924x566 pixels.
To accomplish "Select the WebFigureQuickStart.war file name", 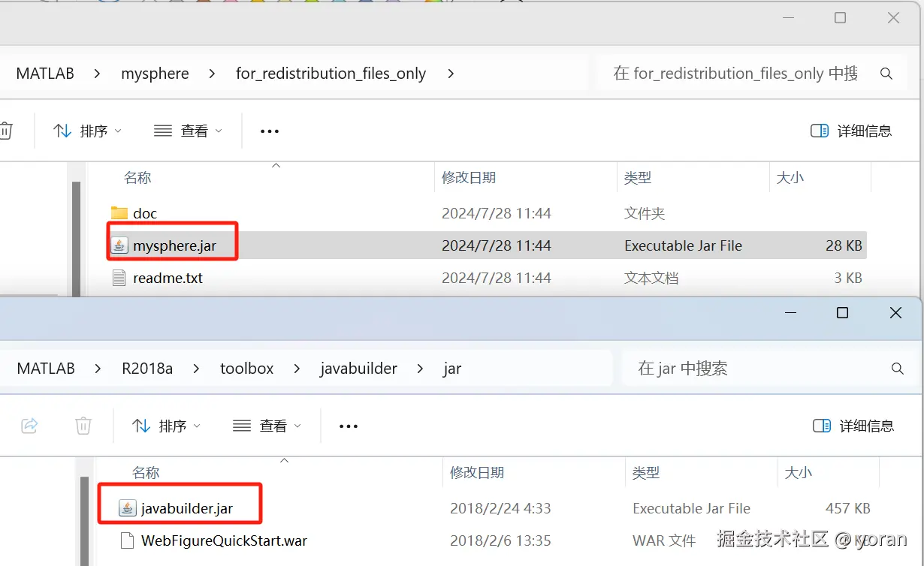I will click(224, 540).
